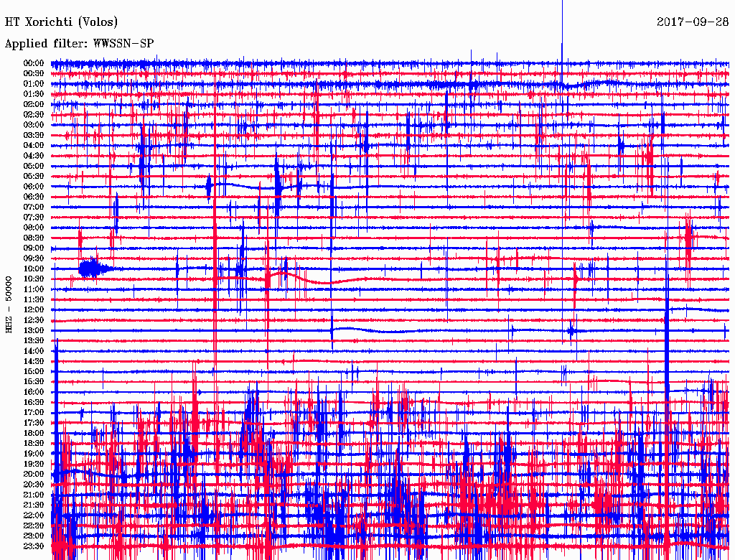The height and width of the screenshot is (560, 735).
Task: Select the 01:30 time label
Action: 34,94
